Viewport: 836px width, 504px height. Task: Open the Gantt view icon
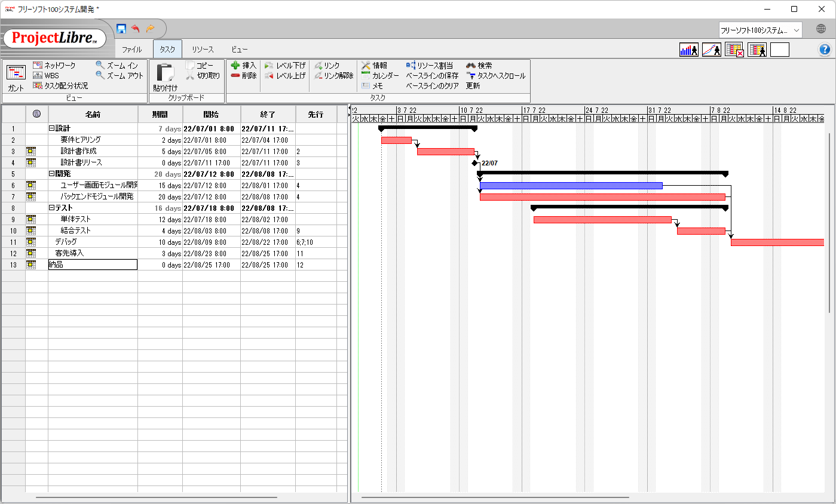tap(16, 76)
